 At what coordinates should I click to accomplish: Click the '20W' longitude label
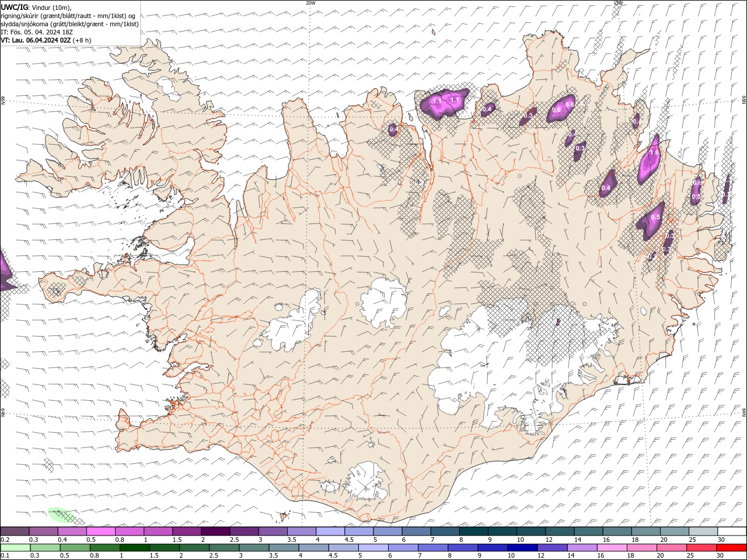[310, 3]
